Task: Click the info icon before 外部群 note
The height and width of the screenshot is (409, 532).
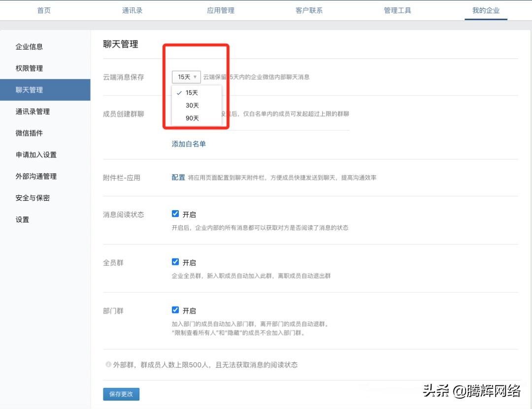Action: (x=108, y=364)
